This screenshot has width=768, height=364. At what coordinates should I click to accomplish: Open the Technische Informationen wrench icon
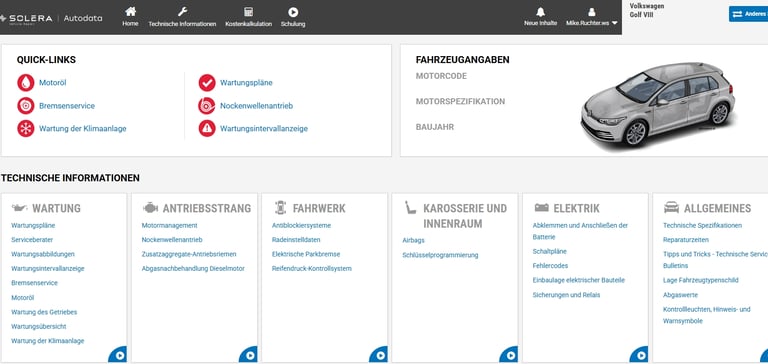click(x=182, y=12)
